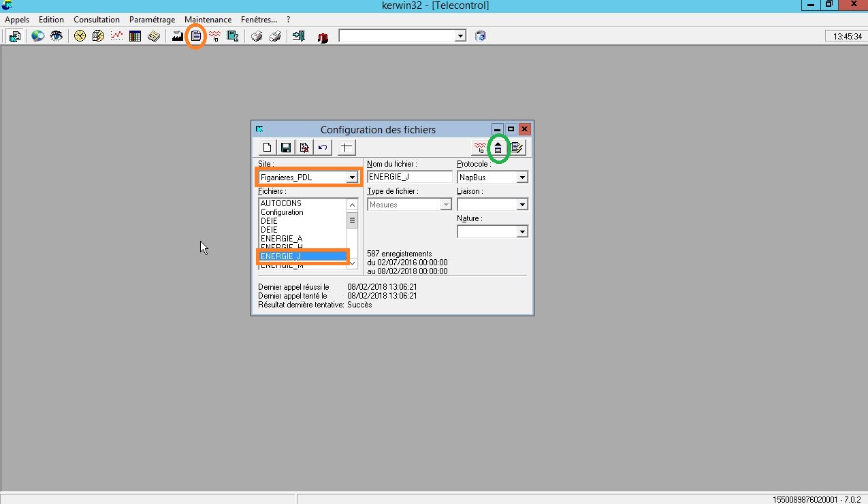868x504 pixels.
Task: Open the Consultation menu
Action: [97, 20]
